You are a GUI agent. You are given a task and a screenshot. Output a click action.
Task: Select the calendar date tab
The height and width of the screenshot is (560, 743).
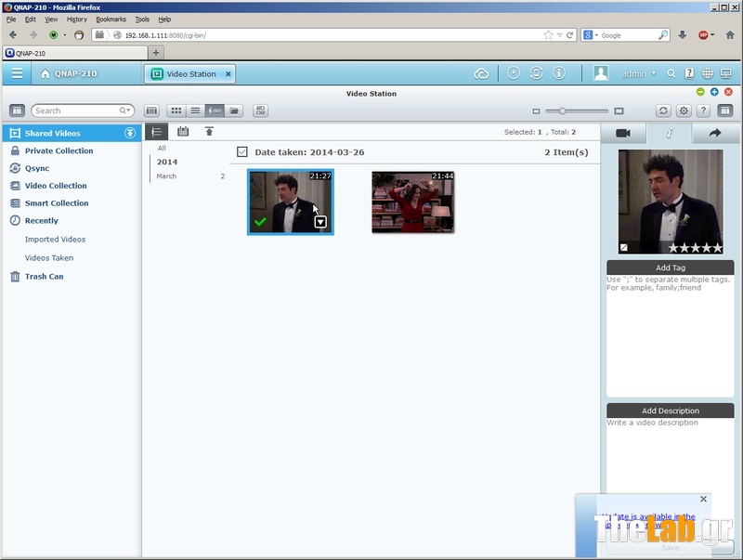tap(183, 132)
